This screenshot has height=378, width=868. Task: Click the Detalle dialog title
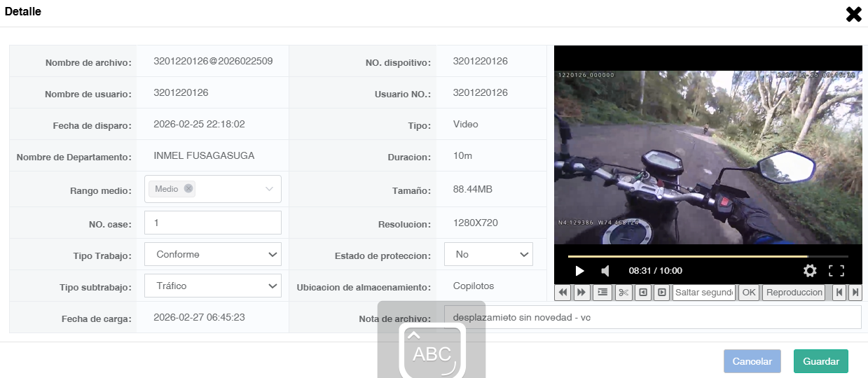pyautogui.click(x=23, y=11)
